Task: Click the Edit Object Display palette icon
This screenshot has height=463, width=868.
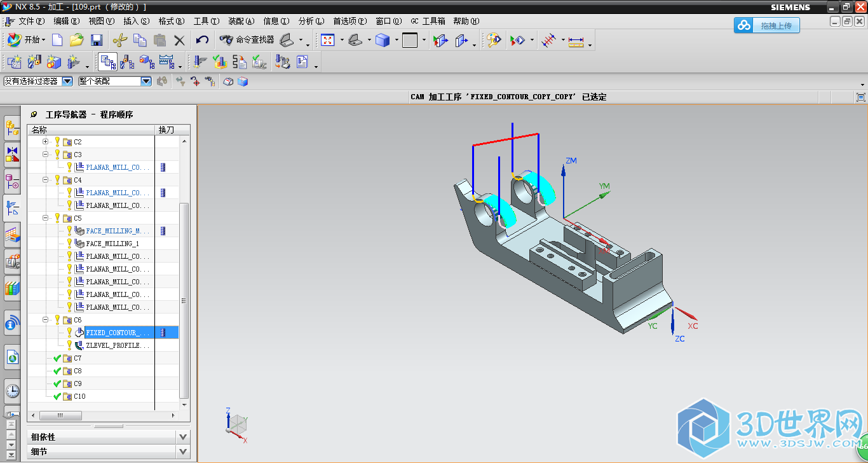Action: 494,40
